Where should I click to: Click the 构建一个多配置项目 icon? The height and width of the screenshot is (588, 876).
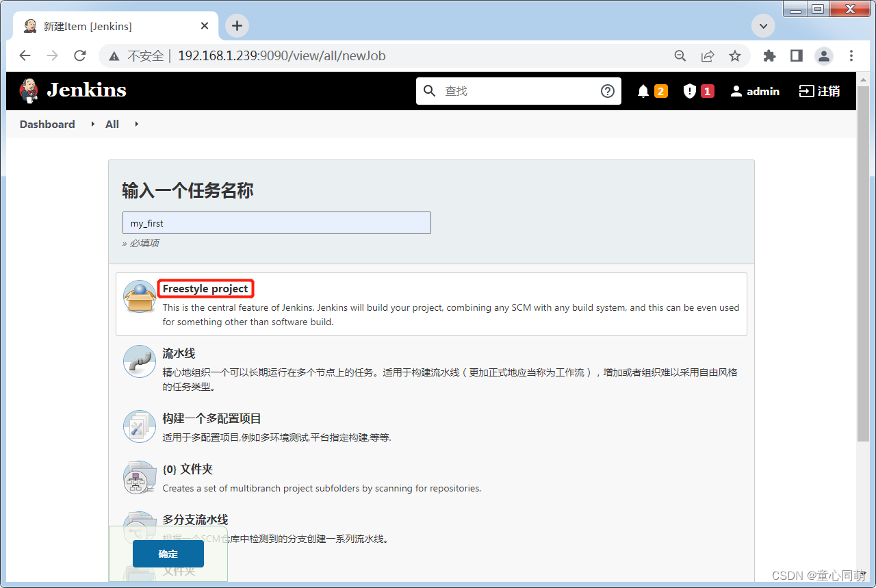(139, 426)
